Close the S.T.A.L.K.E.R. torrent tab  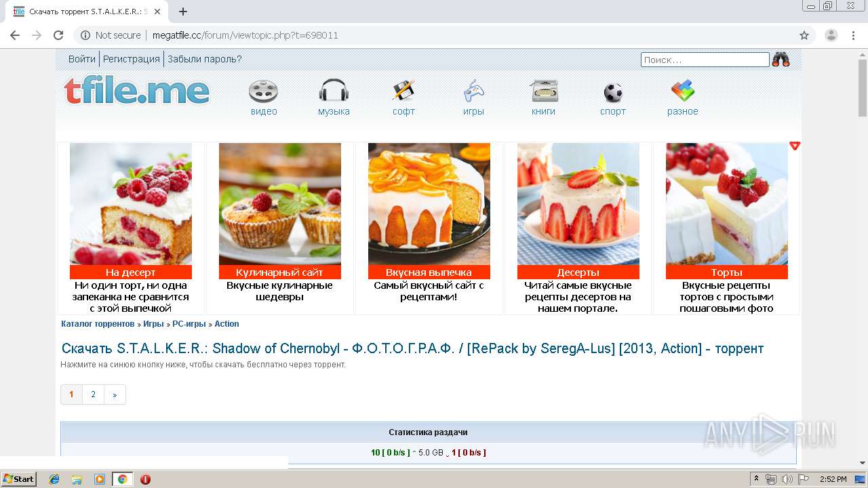click(157, 12)
